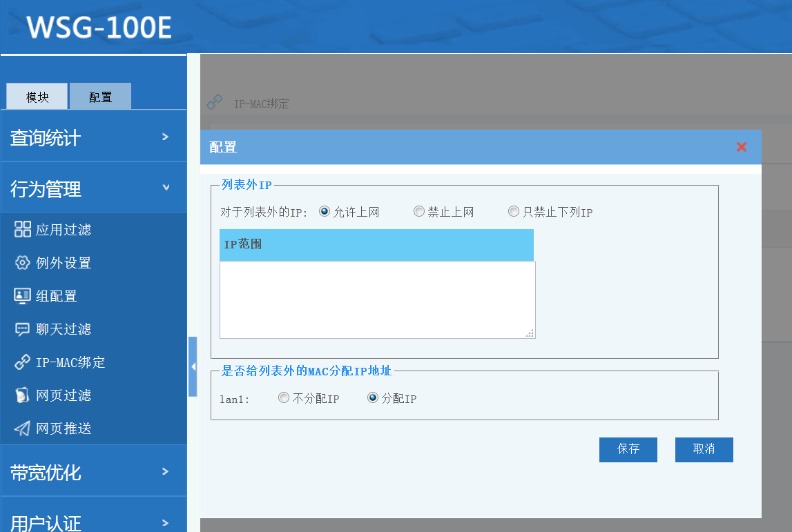Click the 组配置 icon in sidebar
The height and width of the screenshot is (532, 792).
coord(23,296)
